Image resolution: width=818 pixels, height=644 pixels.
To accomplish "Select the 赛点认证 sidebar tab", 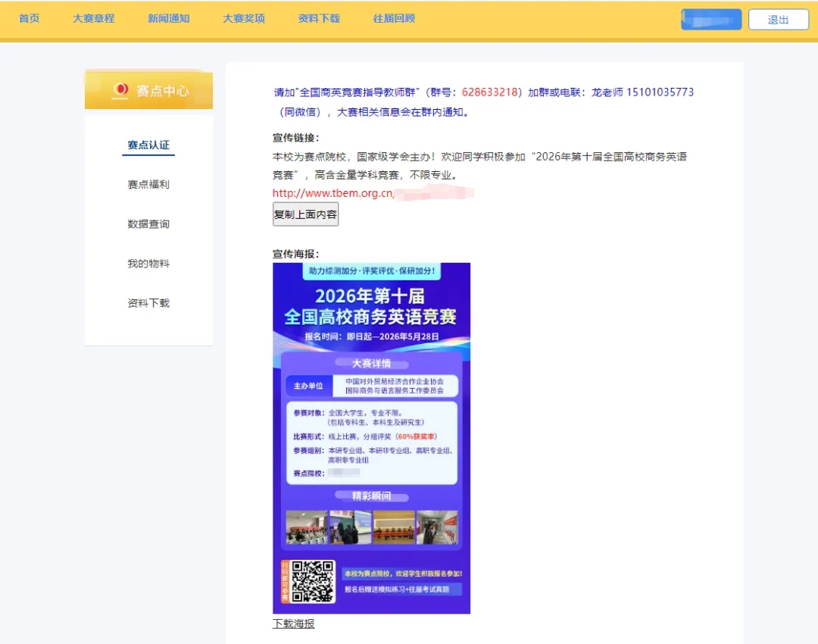I will 148,145.
